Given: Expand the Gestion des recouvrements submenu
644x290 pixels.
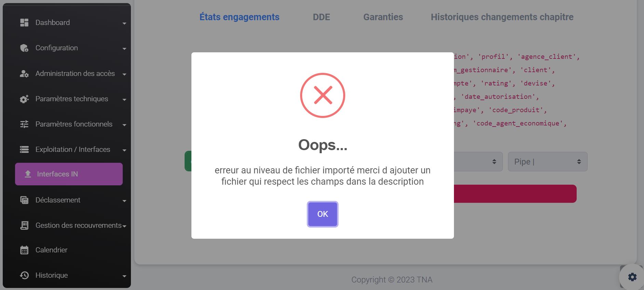Looking at the screenshot, I should click(124, 226).
